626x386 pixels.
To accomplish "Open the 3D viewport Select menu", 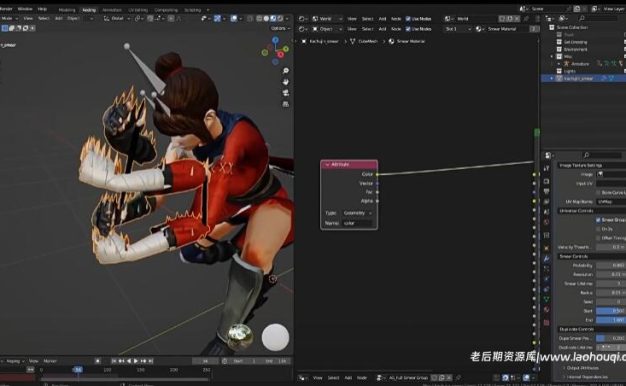I will click(43, 18).
